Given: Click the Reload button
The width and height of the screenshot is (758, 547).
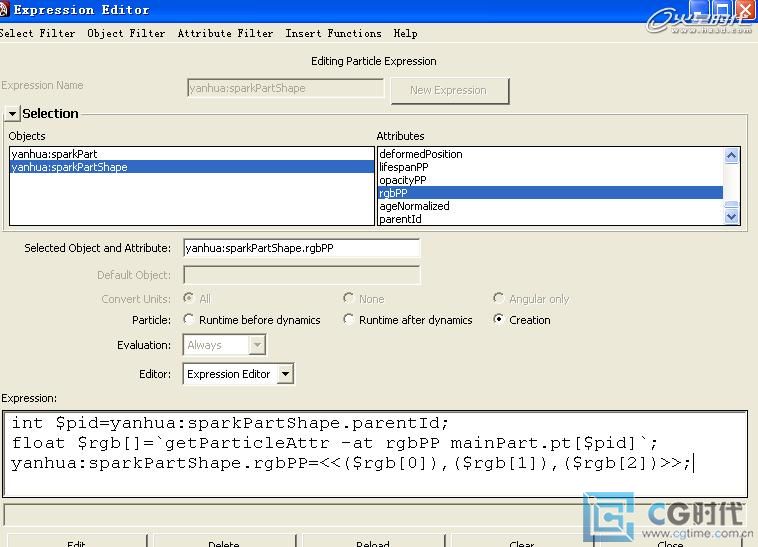Looking at the screenshot, I should point(373,541).
